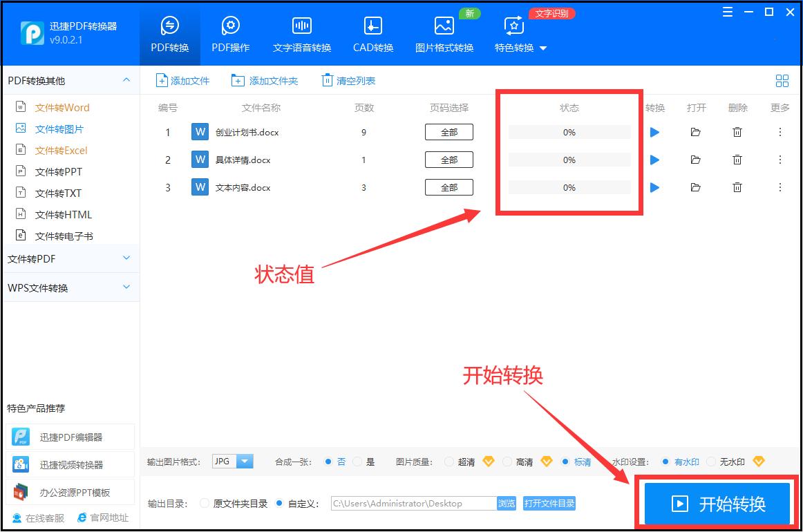This screenshot has width=803, height=532.
Task: Expand the 文件转PDF section
Action: click(x=69, y=258)
